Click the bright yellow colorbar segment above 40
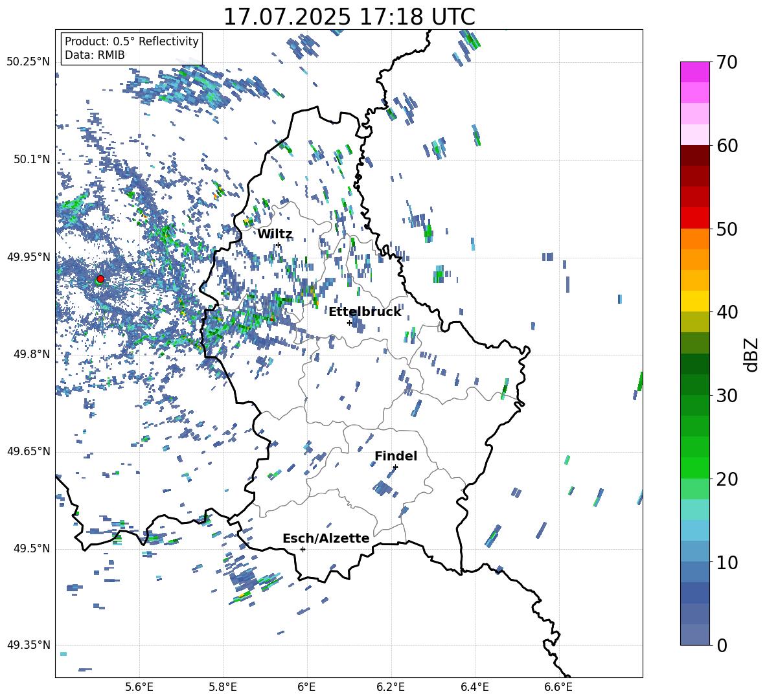Screen dimensions: 767x700 [x=694, y=301]
